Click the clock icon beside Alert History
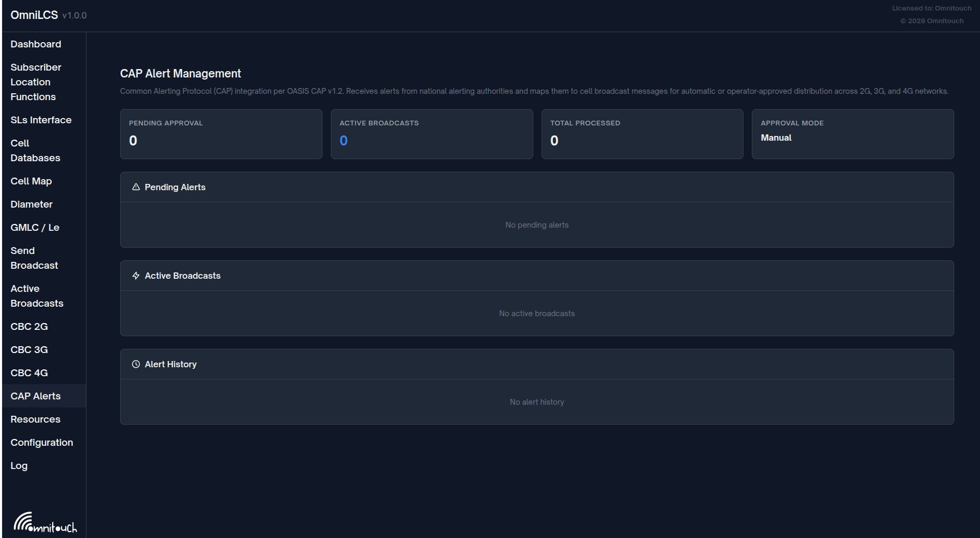The height and width of the screenshot is (538, 980). tap(136, 364)
